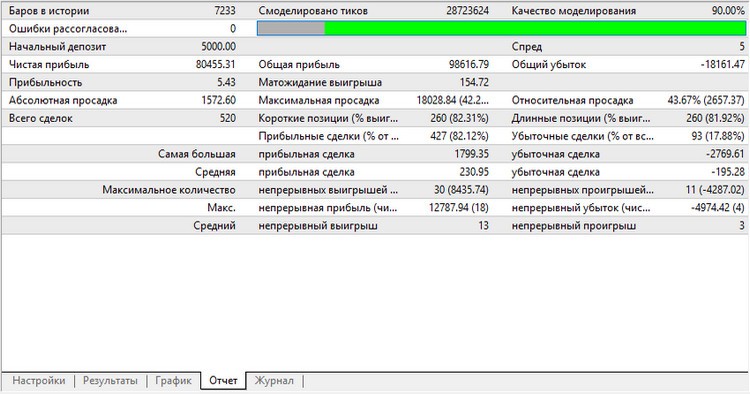Viewport: 750px width, 394px height.
Task: Select absolute drawdown value 1572.60
Action: [x=219, y=100]
